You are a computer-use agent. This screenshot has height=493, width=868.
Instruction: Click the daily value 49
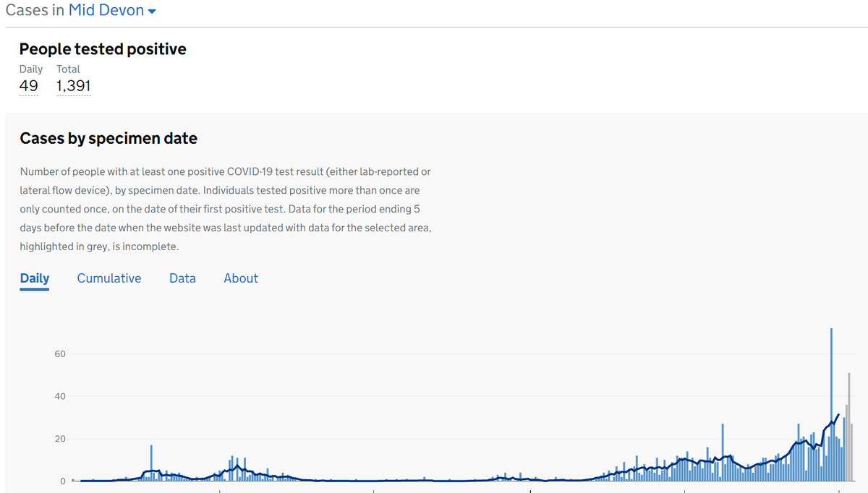(29, 86)
